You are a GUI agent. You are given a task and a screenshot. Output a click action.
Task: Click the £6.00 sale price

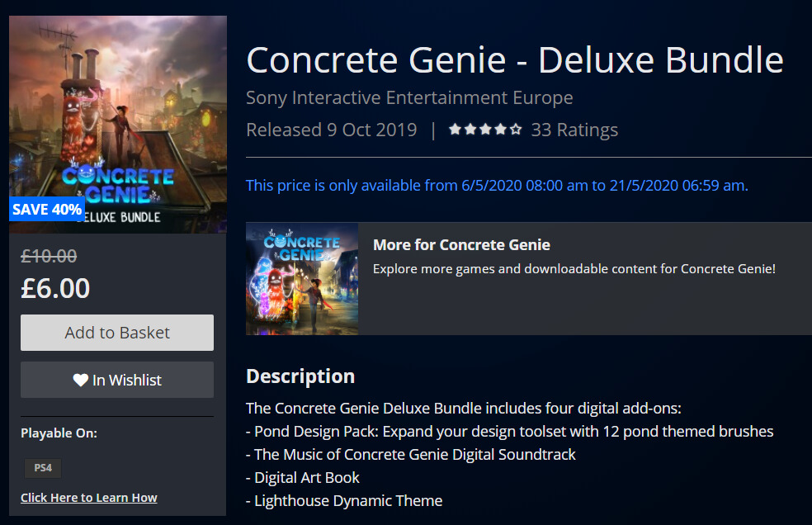coord(55,288)
